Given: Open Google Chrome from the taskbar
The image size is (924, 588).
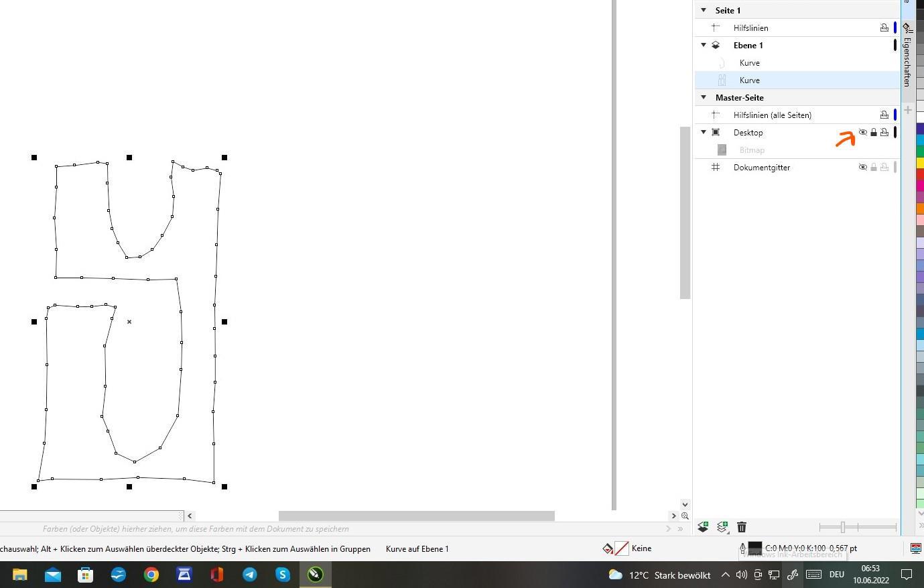Looking at the screenshot, I should point(151,575).
